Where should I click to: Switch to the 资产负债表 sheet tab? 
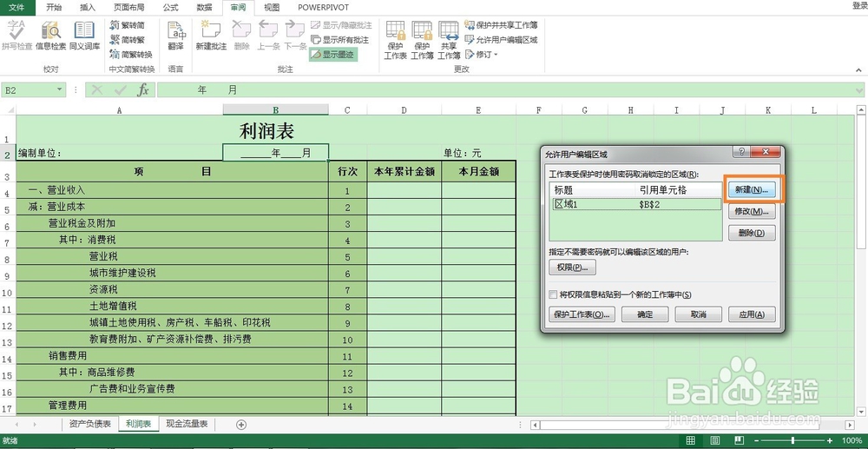coord(89,424)
